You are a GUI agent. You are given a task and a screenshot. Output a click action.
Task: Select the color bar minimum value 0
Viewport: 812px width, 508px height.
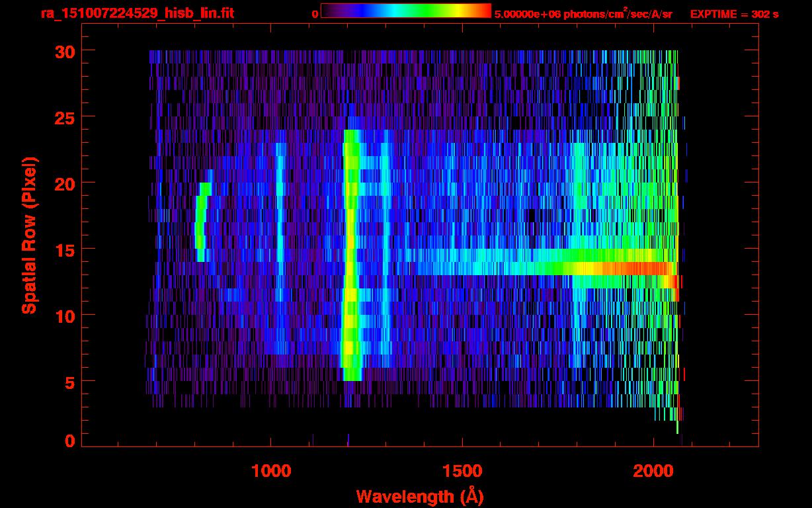[315, 14]
